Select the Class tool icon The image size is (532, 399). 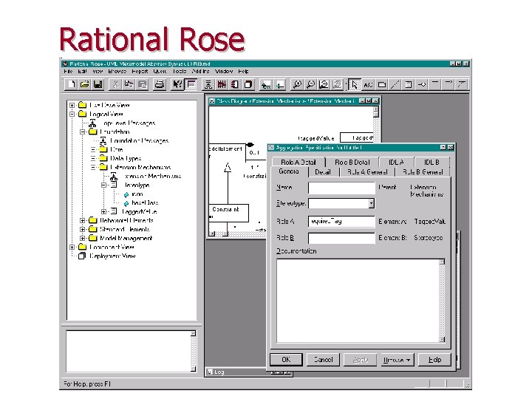pyautogui.click(x=408, y=84)
